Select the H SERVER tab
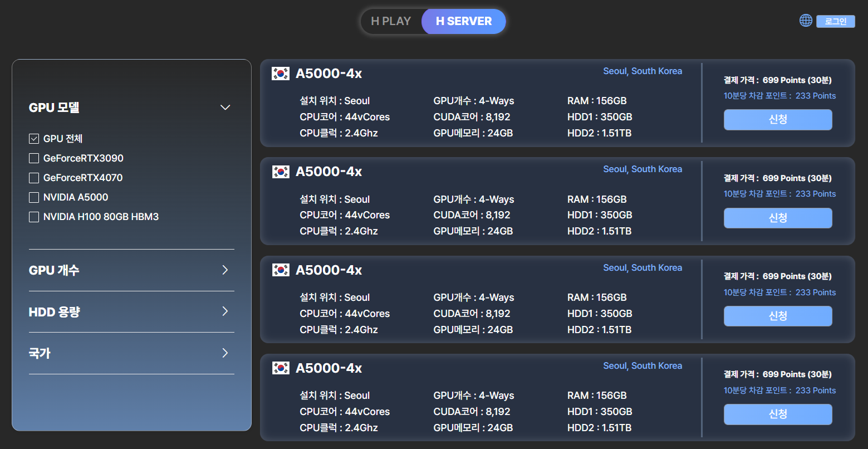This screenshot has height=449, width=868. click(464, 21)
